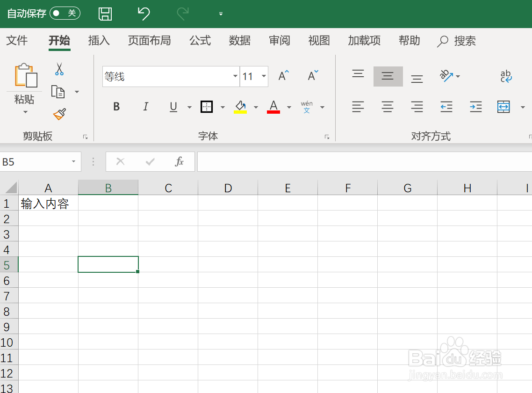532x393 pixels.
Task: Click the text Orientation icon
Action: [x=447, y=76]
